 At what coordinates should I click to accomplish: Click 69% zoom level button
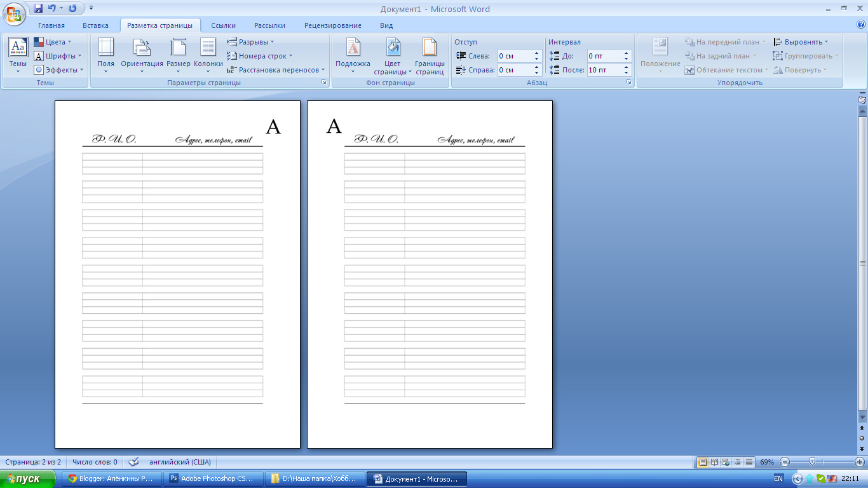coord(767,462)
